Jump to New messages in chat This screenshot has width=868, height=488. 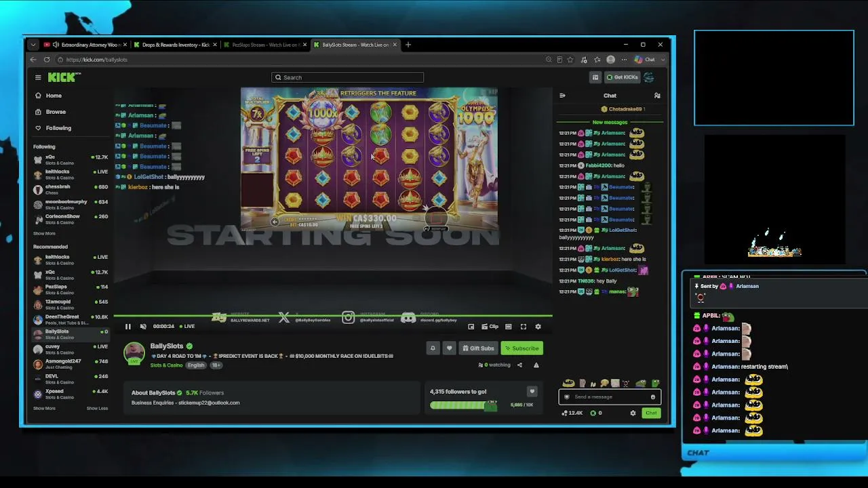point(610,122)
